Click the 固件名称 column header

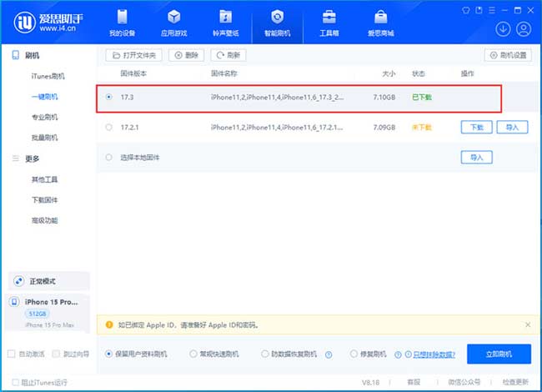coord(224,73)
